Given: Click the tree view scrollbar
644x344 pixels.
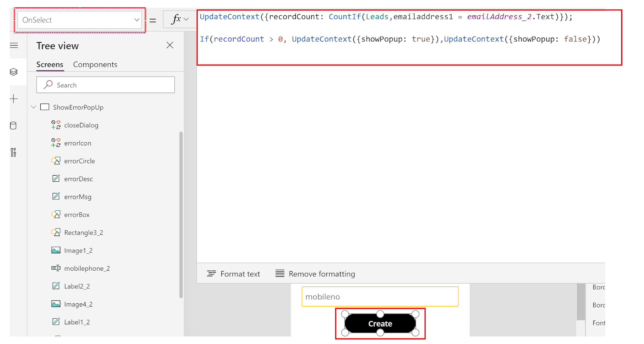Looking at the screenshot, I should pos(181,215).
